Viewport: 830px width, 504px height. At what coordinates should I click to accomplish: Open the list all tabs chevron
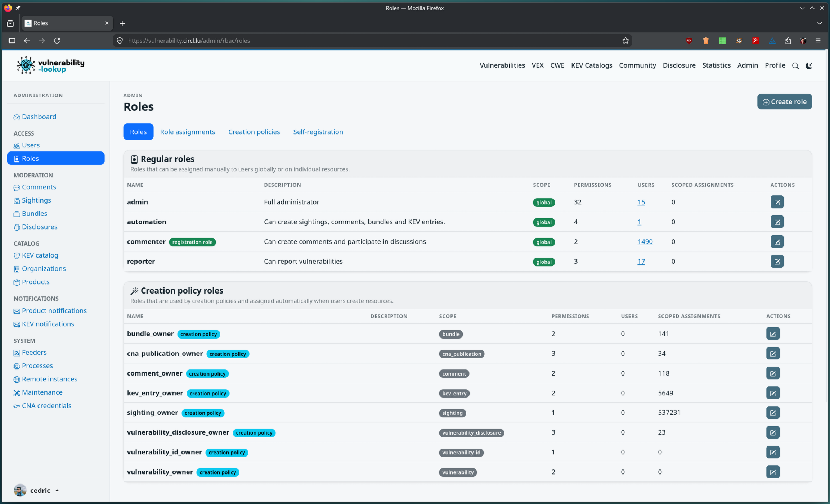click(820, 23)
